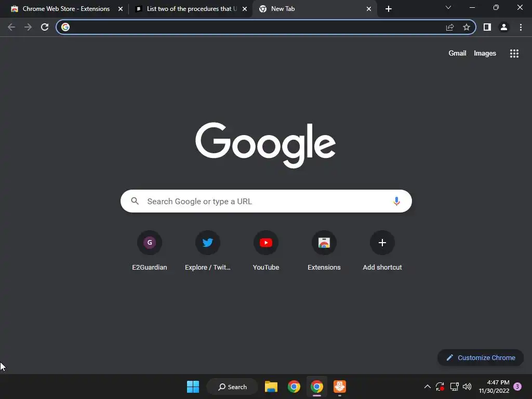
Task: Click the Google icon in the address bar
Action: coord(65,27)
